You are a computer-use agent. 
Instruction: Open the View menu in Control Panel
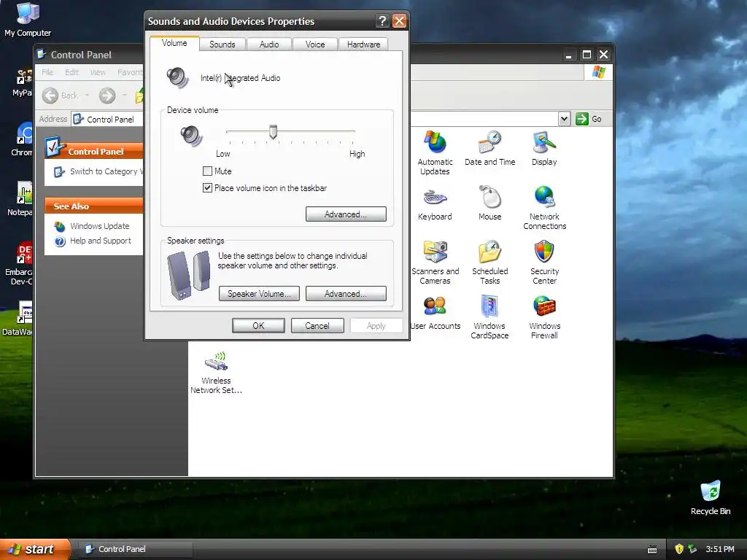point(98,72)
